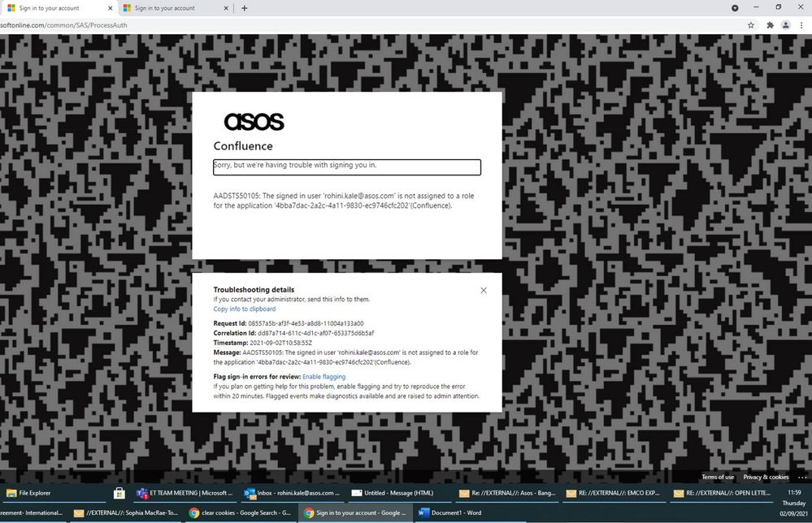Click the dark circle icon beside the minimize button
The width and height of the screenshot is (812, 523).
[x=735, y=8]
